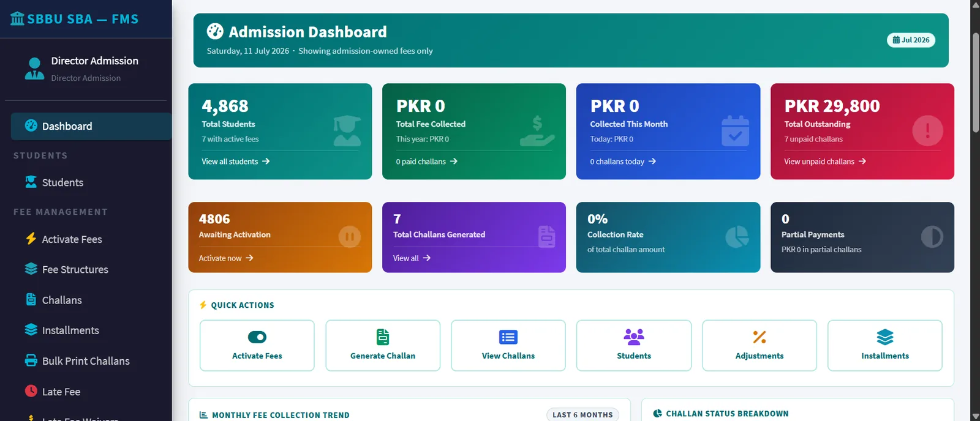This screenshot has height=421, width=980.
Task: Go to Activate Fees in the sidebar
Action: [91, 239]
